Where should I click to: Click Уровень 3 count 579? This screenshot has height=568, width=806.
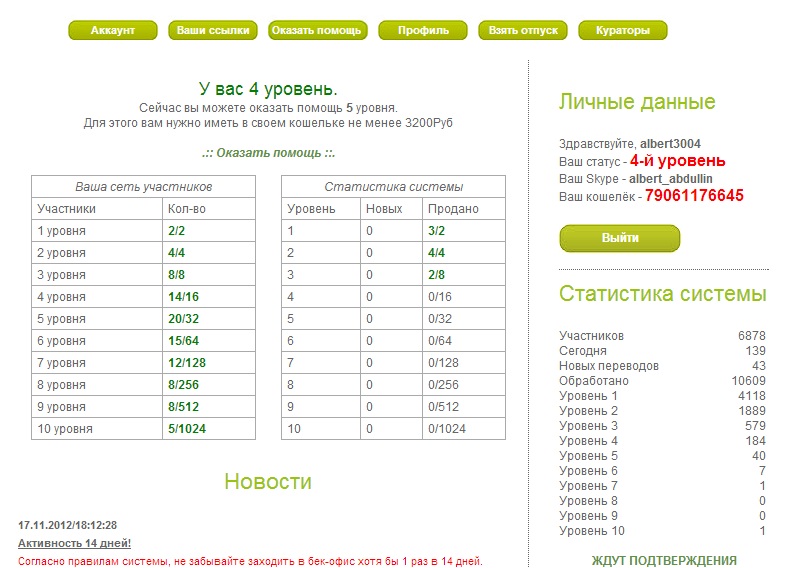click(x=756, y=426)
